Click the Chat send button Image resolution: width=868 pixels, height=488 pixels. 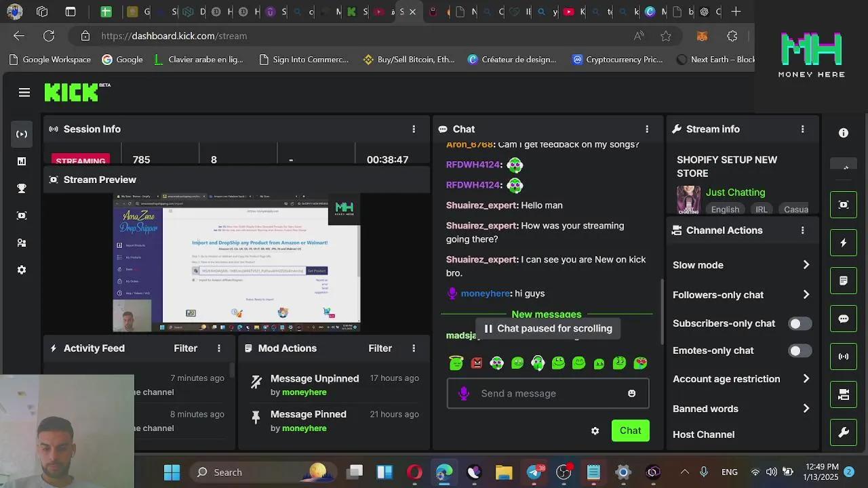(630, 431)
